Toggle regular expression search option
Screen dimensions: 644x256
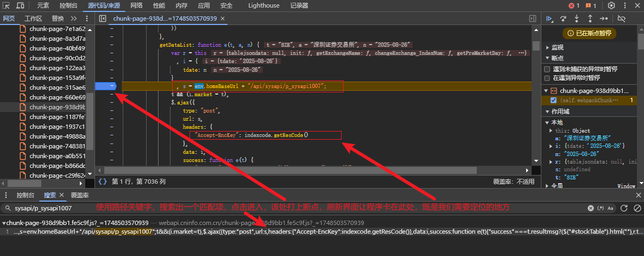(601, 208)
